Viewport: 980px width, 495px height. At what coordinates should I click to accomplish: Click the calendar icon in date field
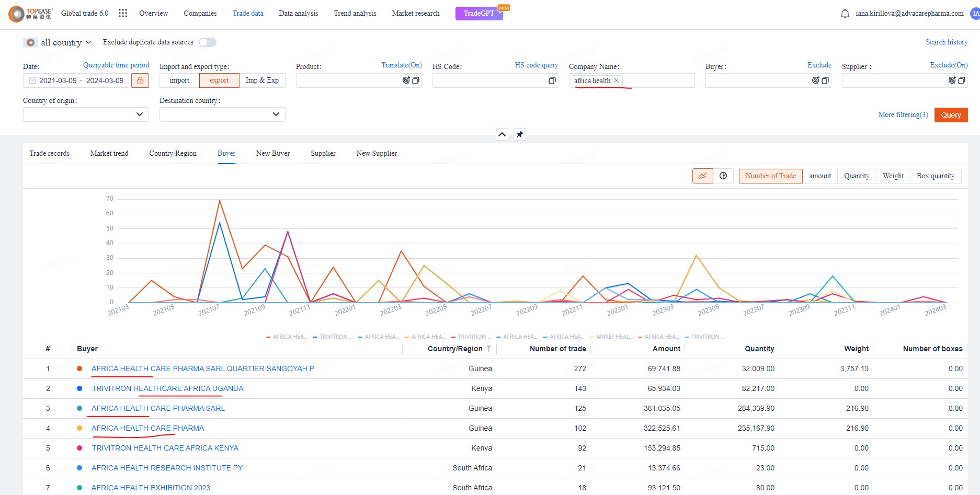32,80
